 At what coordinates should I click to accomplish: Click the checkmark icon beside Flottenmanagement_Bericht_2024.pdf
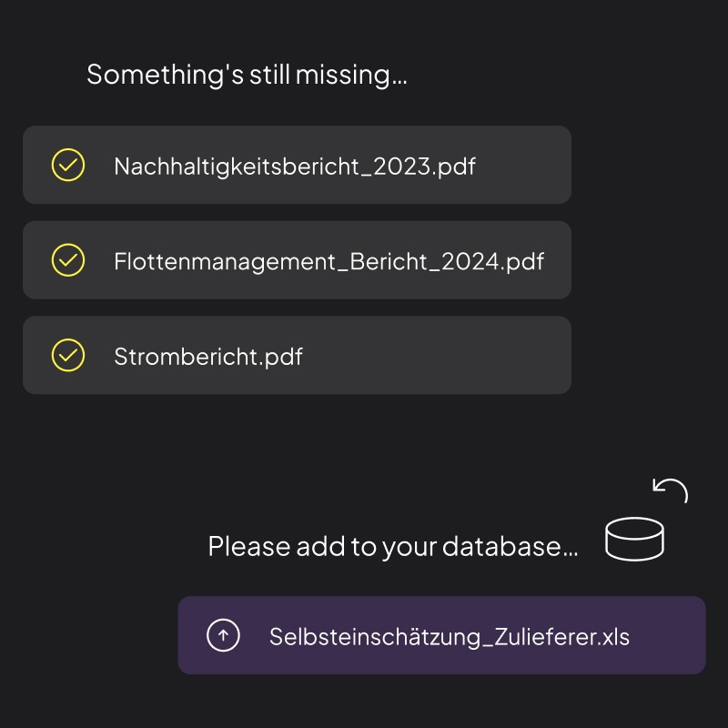click(x=67, y=260)
